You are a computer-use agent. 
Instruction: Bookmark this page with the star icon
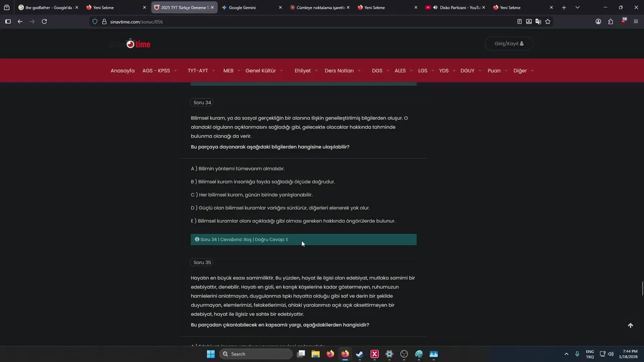coord(548,22)
